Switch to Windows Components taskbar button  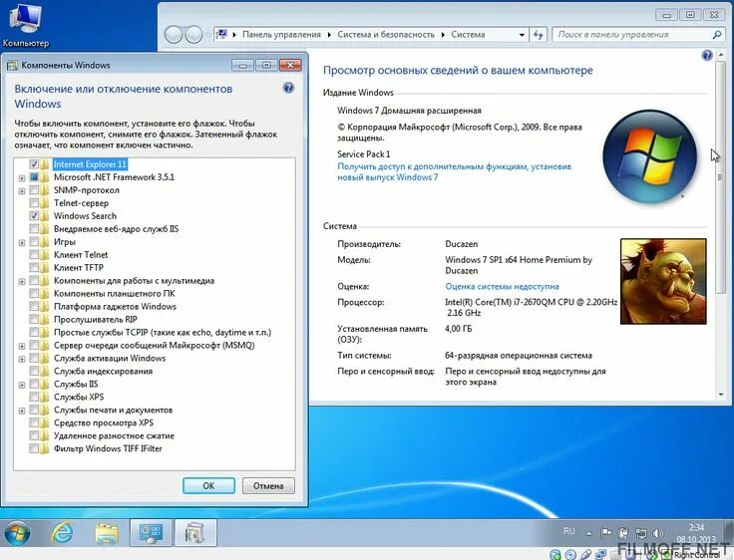click(195, 533)
